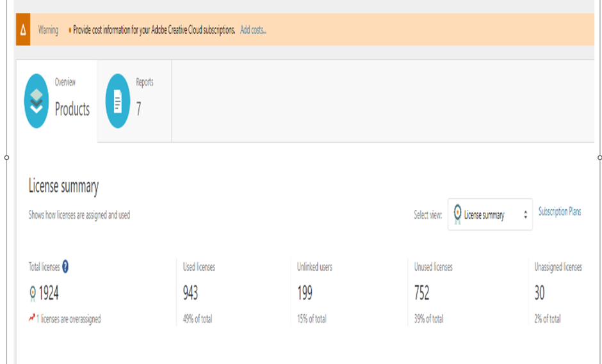This screenshot has height=364, width=602.
Task: Click 'Shows how licenses are assigned and used'
Action: point(79,215)
